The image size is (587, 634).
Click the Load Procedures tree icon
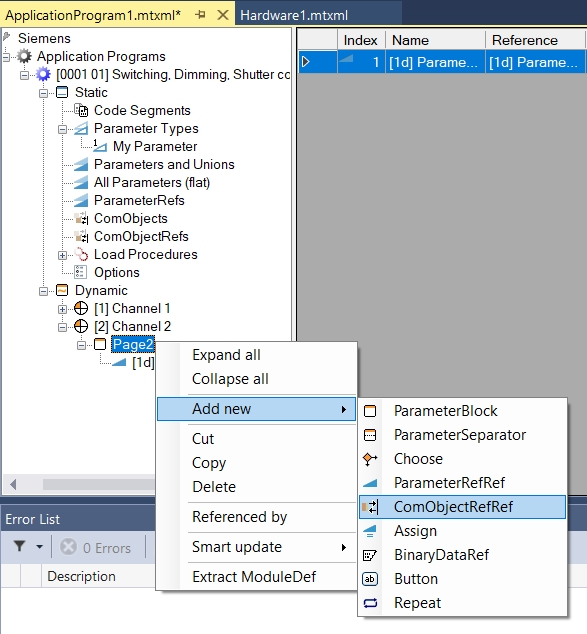(x=81, y=255)
